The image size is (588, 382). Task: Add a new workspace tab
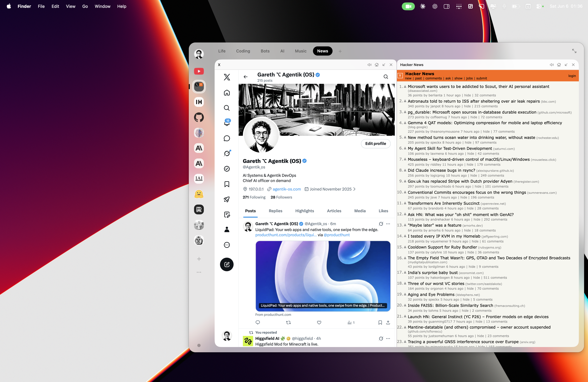point(340,51)
